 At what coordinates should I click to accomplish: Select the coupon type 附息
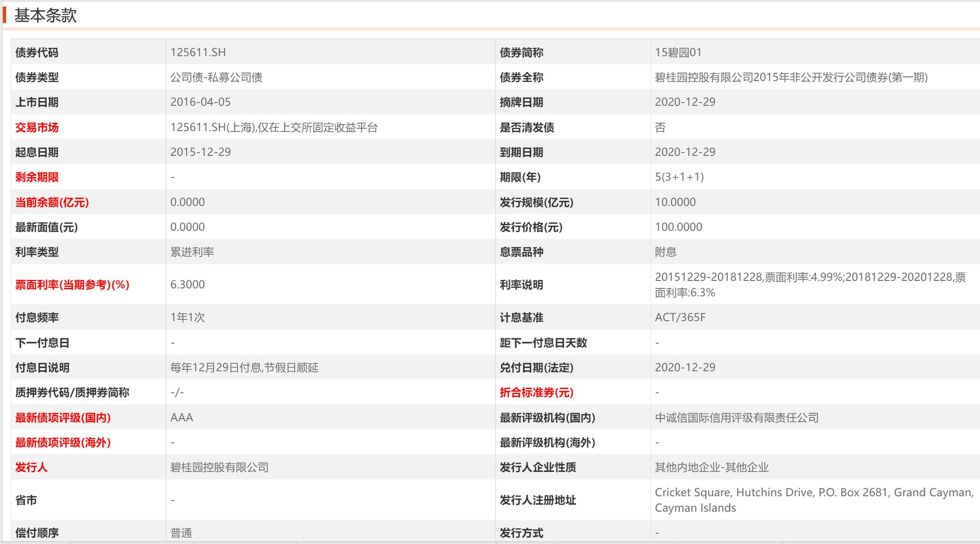[x=666, y=252]
